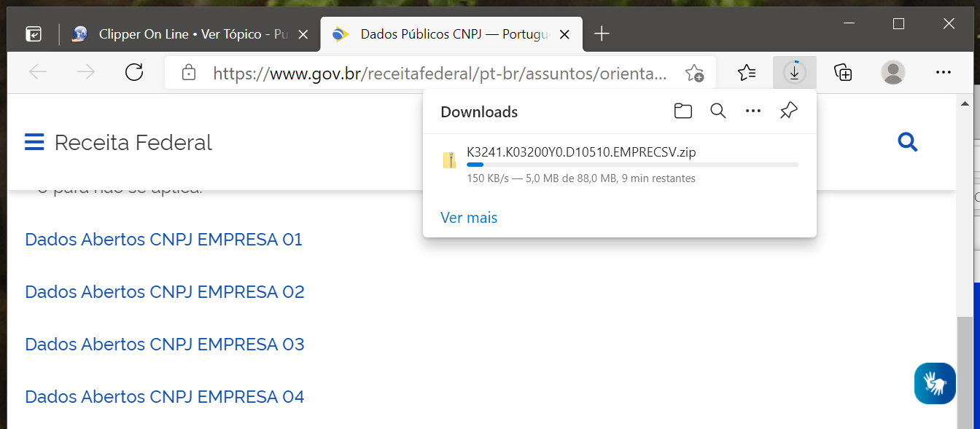Screen dimensions: 980x429
Task: Click the Downloads toolbar button
Action: click(794, 72)
